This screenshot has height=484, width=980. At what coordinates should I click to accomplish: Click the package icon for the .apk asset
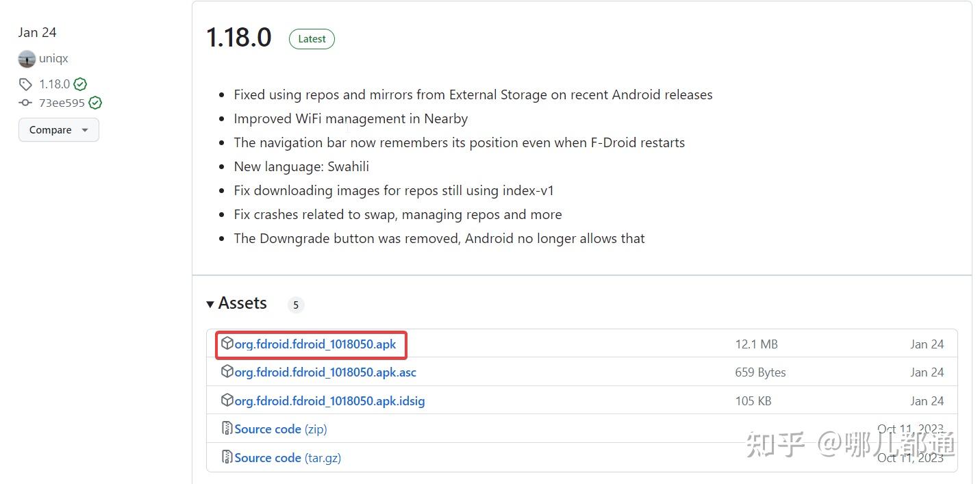click(227, 344)
